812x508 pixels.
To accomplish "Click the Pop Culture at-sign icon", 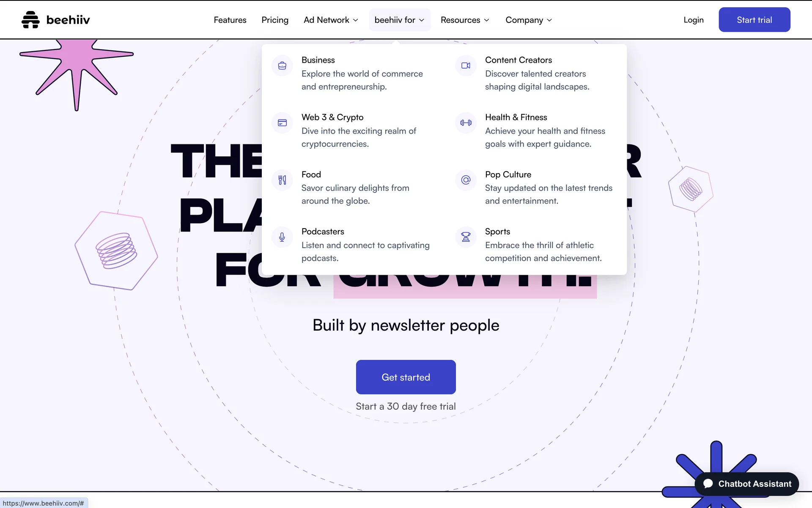I will [x=466, y=180].
